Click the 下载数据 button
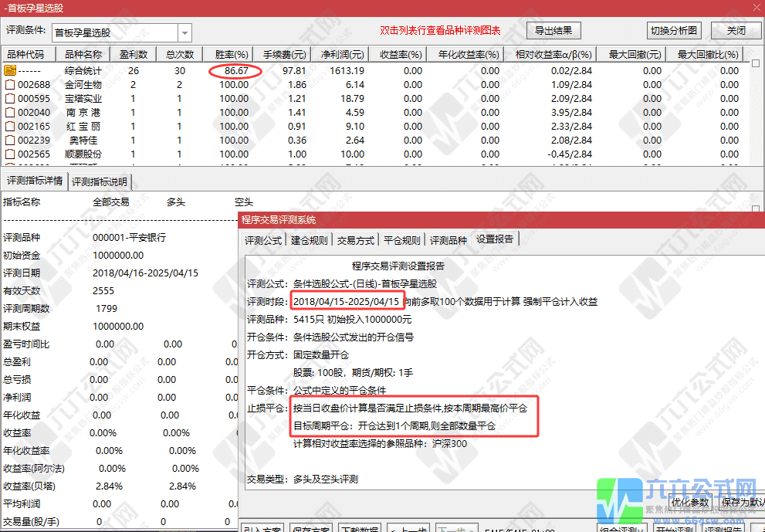Screen dimensions: 765x532 [359, 528]
